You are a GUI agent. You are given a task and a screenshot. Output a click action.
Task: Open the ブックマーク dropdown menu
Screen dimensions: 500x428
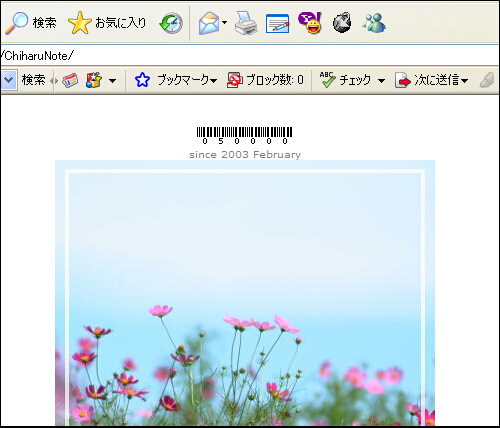[x=187, y=80]
